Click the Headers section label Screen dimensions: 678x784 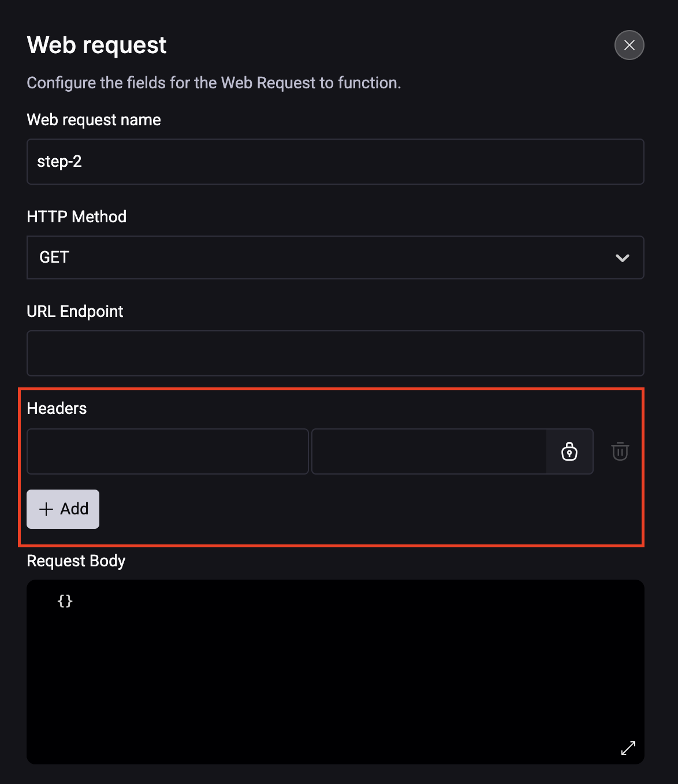click(x=57, y=409)
